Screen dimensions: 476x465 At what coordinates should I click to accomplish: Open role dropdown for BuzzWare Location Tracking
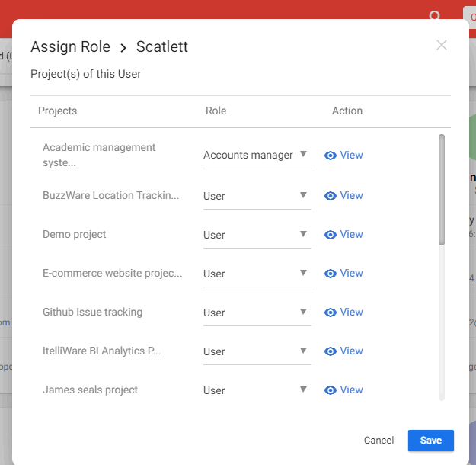257,196
